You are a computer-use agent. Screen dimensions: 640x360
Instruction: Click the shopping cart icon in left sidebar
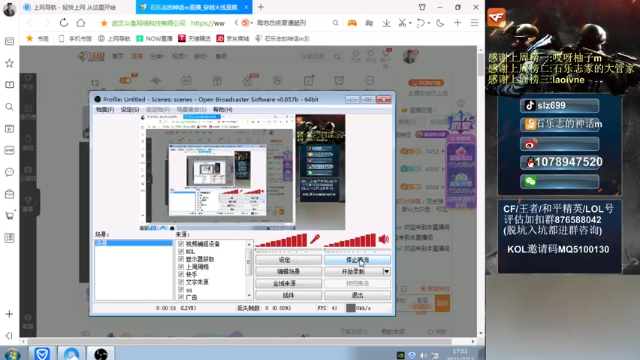click(9, 216)
